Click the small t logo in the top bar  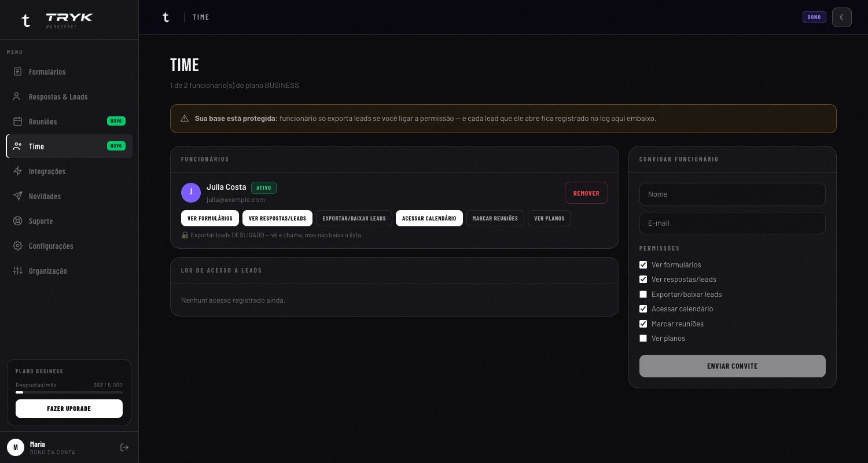[166, 17]
